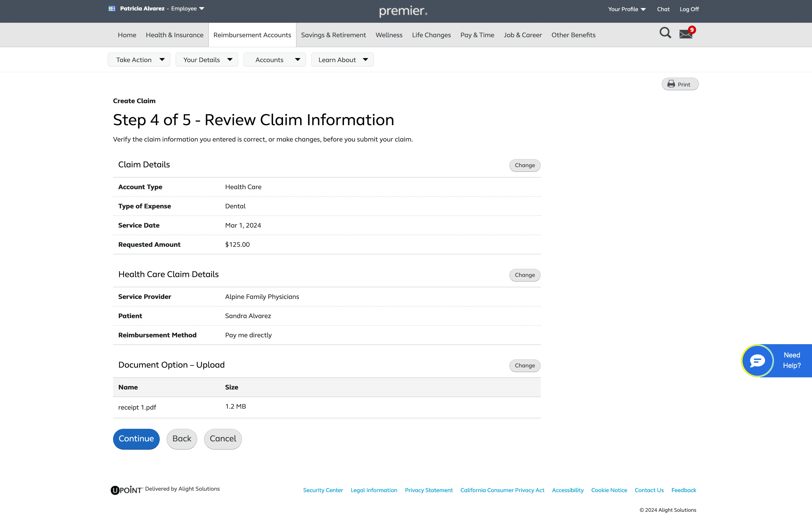Open the Accounts dropdown menu
The image size is (812, 530).
coord(274,60)
